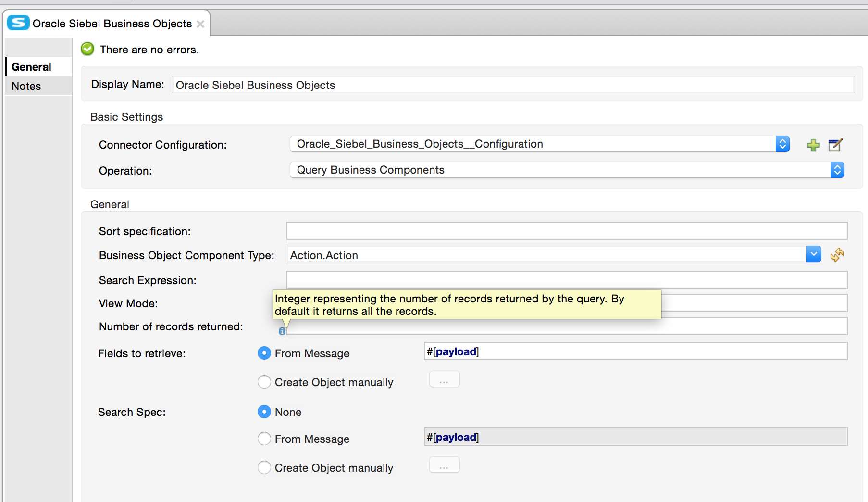Choose Create Object manually under Search Spec
Image resolution: width=868 pixels, height=502 pixels.
coord(264,467)
